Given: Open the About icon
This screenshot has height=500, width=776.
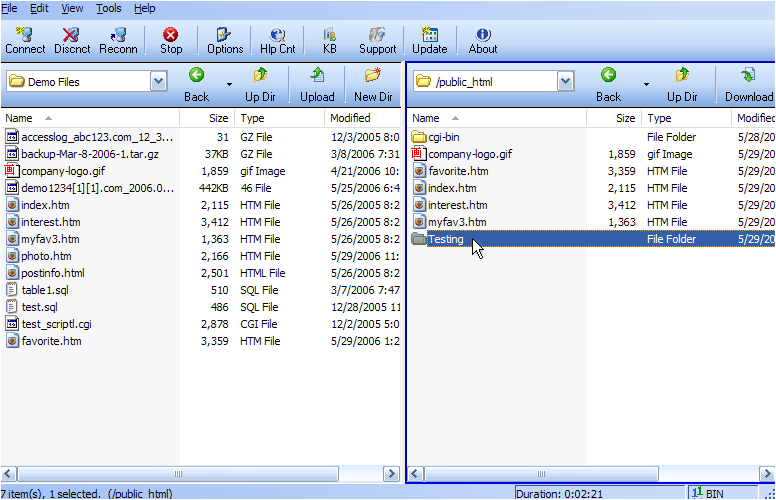Looking at the screenshot, I should tap(483, 40).
